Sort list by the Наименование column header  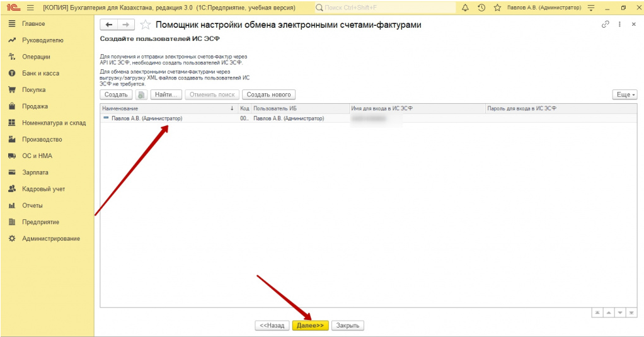167,108
